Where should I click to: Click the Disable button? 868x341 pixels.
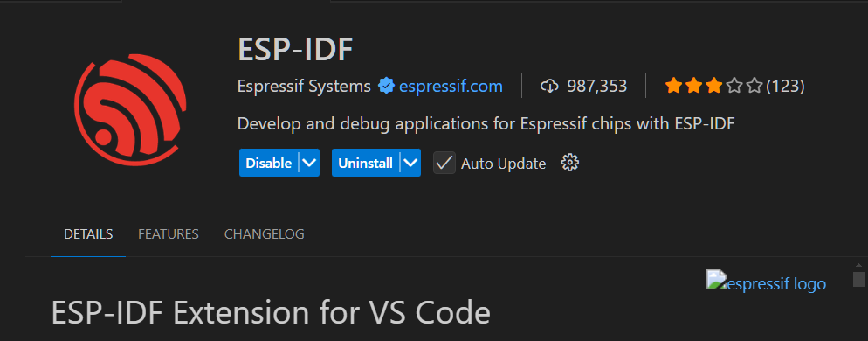(x=268, y=163)
